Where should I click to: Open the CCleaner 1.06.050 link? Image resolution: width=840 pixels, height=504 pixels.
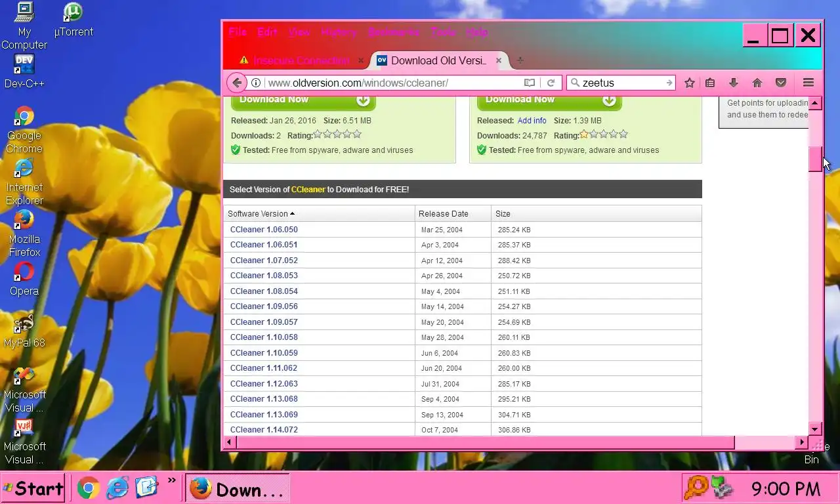click(264, 230)
